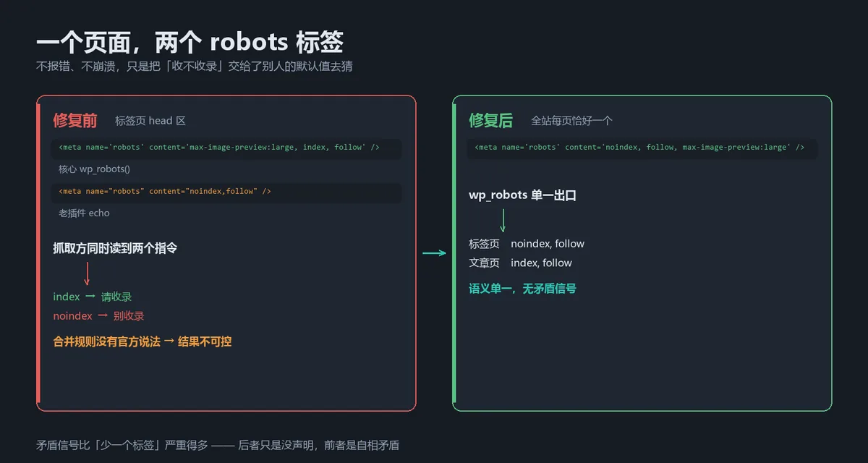This screenshot has height=463, width=868.
Task: Click the "标签页 head 区" label
Action: pyautogui.click(x=150, y=121)
